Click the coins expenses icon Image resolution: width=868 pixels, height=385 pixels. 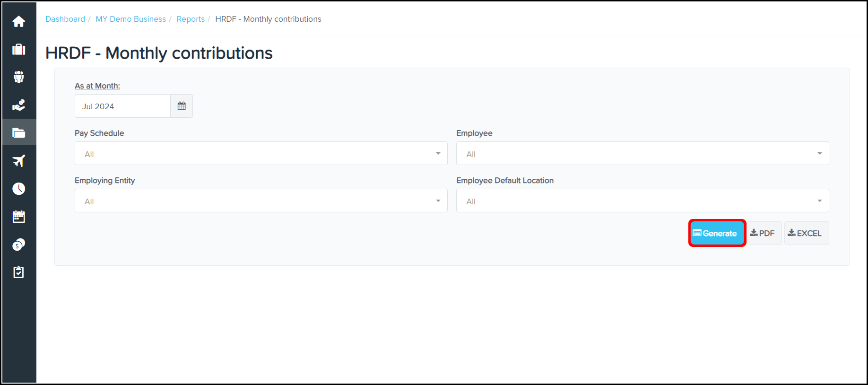click(x=19, y=245)
